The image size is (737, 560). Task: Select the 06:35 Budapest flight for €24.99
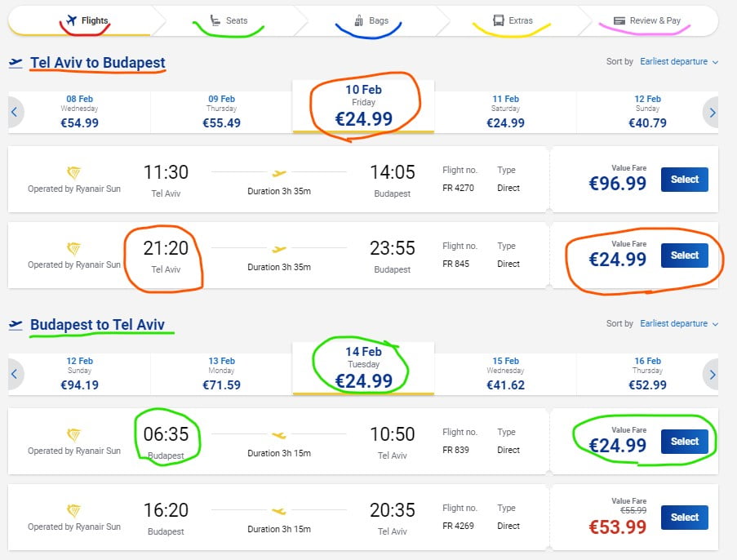pyautogui.click(x=684, y=442)
